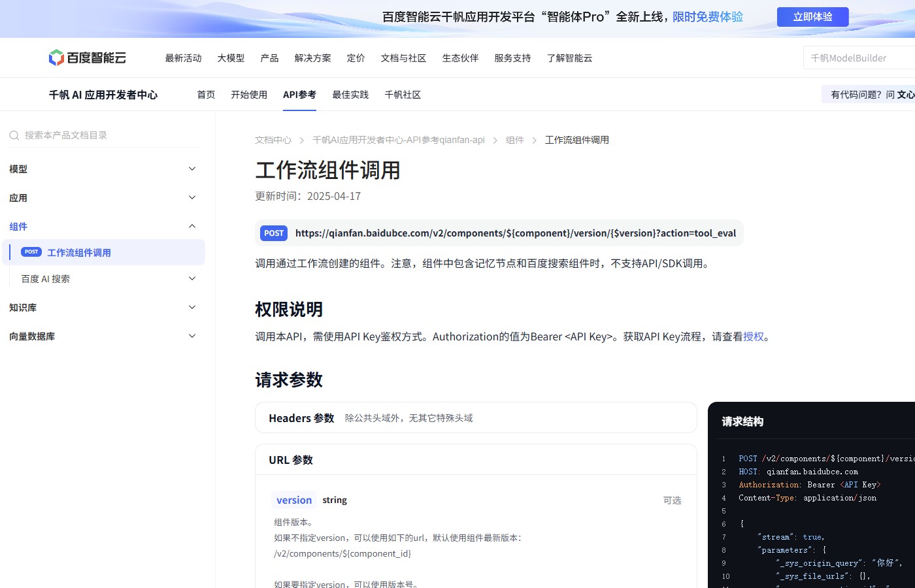Open the 生态伙伴 top menu
Screen dimensions: 915x588
tap(460, 58)
